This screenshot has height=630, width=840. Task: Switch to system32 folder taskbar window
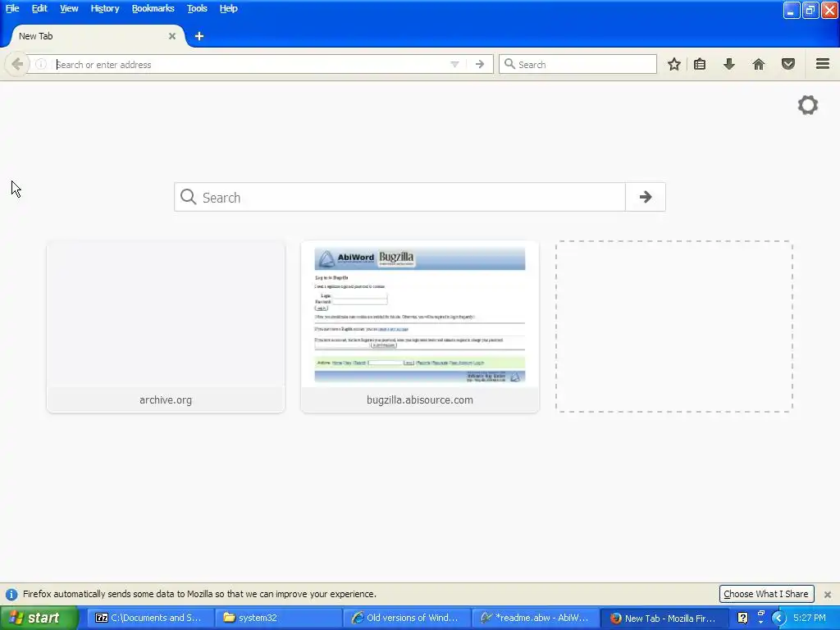click(279, 618)
